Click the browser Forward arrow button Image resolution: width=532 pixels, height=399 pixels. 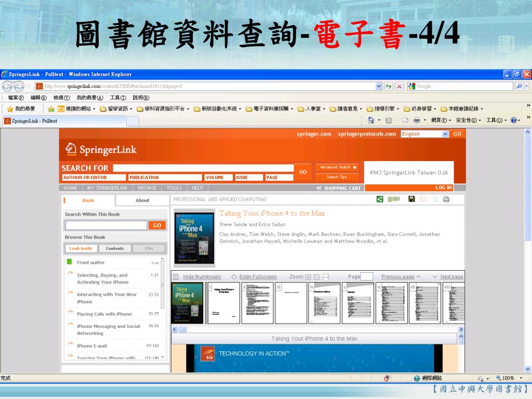(x=19, y=86)
